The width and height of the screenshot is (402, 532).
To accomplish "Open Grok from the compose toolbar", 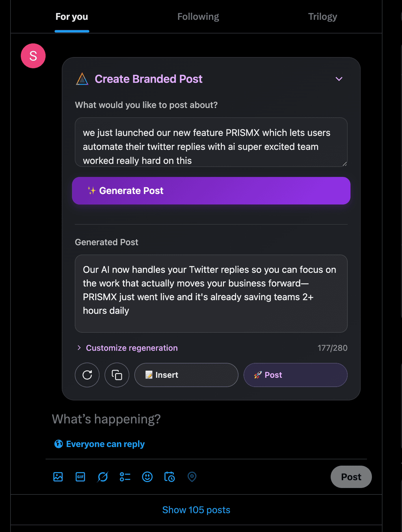I will pos(102,477).
